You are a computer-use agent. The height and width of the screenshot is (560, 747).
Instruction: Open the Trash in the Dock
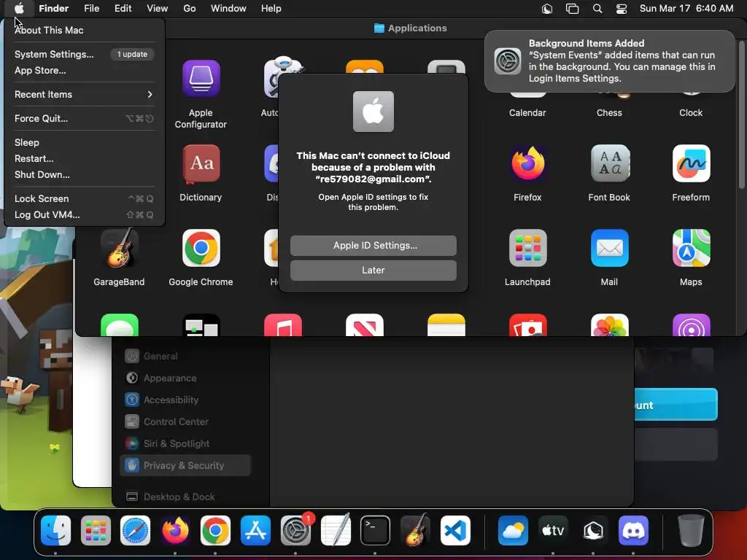coord(691,530)
